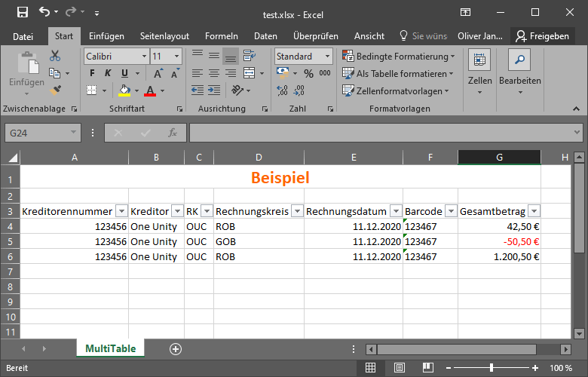Screen dimensions: 588x377
Task: Open Rechnungsdatum filter dropdown
Action: [396, 212]
